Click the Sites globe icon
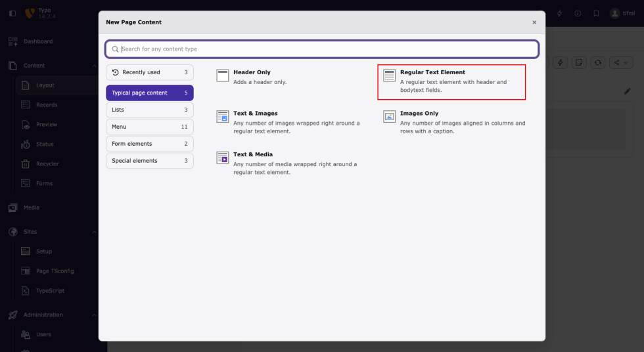Screen dimensions: 644x352 click(12, 232)
